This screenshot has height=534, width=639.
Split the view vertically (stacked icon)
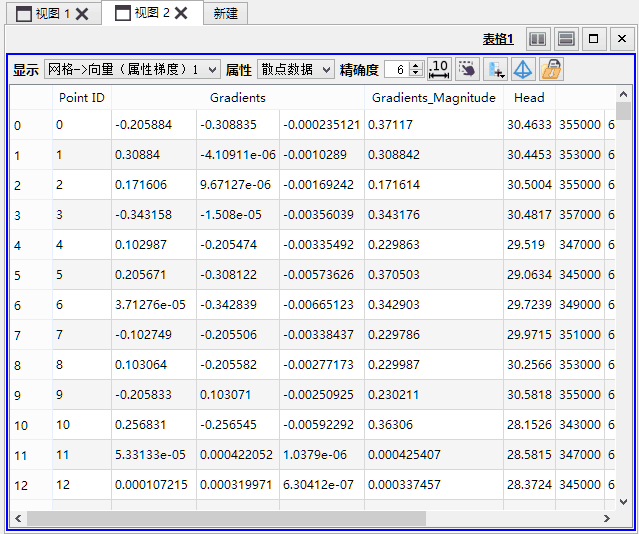coord(566,39)
